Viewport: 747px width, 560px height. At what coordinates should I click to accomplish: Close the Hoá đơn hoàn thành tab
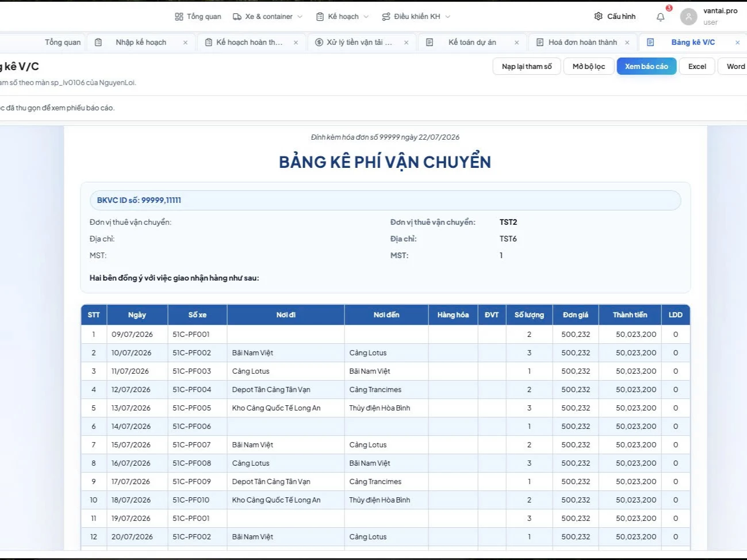(x=627, y=43)
